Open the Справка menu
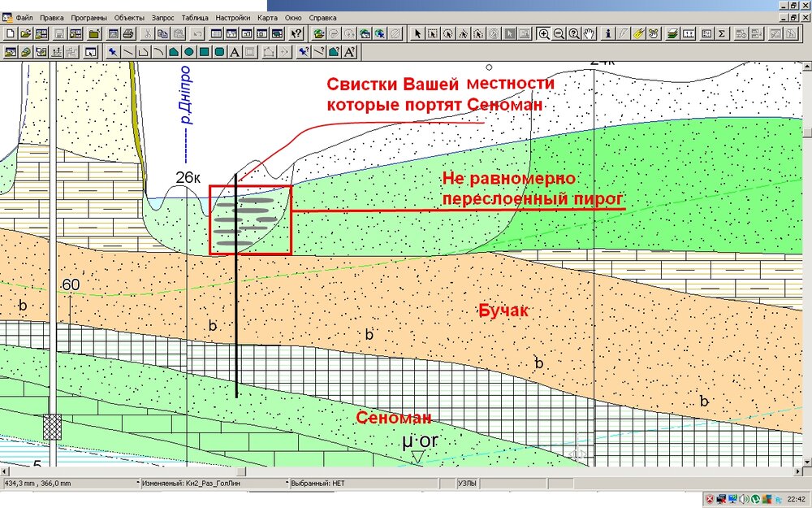The height and width of the screenshot is (508, 812). pos(323,18)
